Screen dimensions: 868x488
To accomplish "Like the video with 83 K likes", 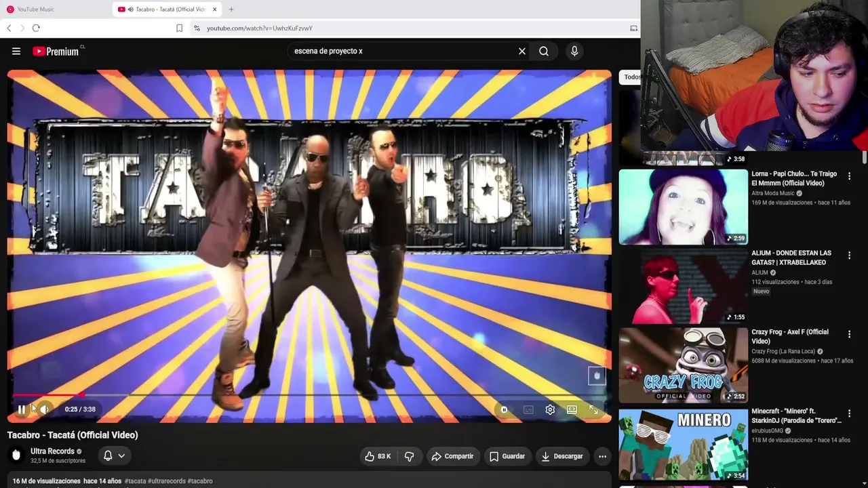I will pos(378,456).
